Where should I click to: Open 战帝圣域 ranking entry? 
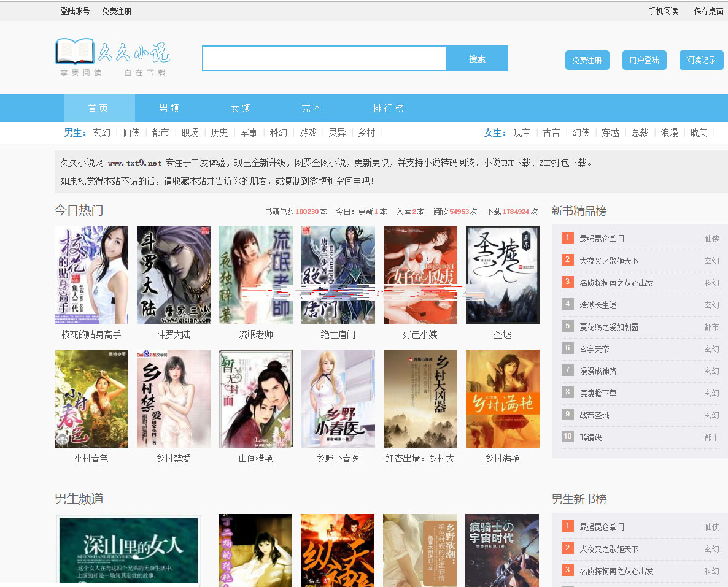tap(594, 415)
